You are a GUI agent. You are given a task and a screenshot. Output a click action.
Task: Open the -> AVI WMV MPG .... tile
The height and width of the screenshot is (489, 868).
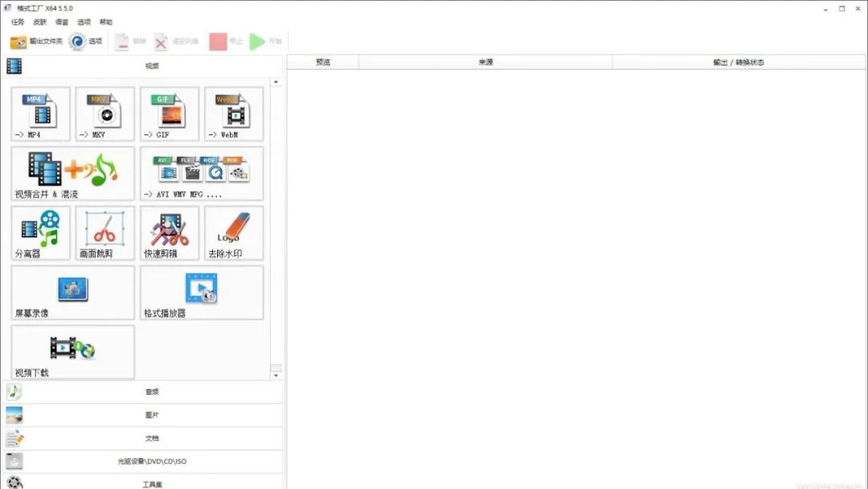(202, 174)
